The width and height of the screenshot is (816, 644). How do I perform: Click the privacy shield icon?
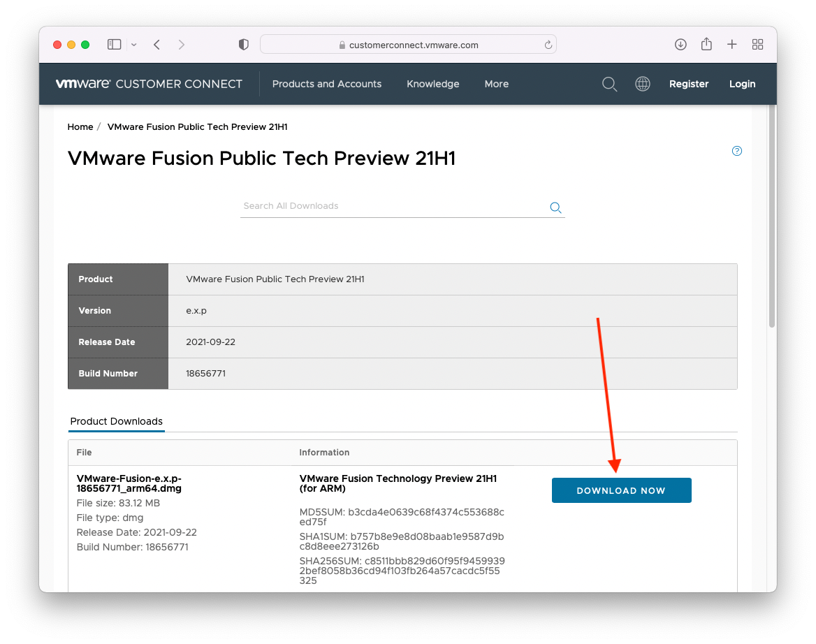pyautogui.click(x=243, y=45)
